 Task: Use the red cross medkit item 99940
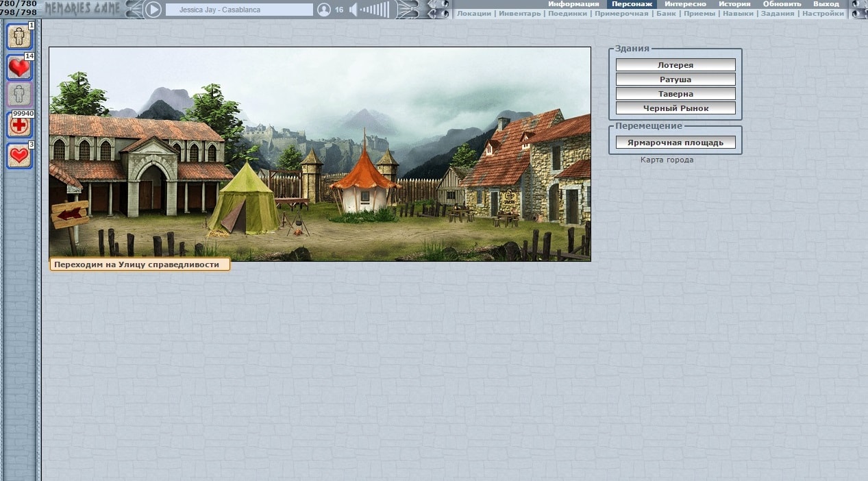click(19, 125)
